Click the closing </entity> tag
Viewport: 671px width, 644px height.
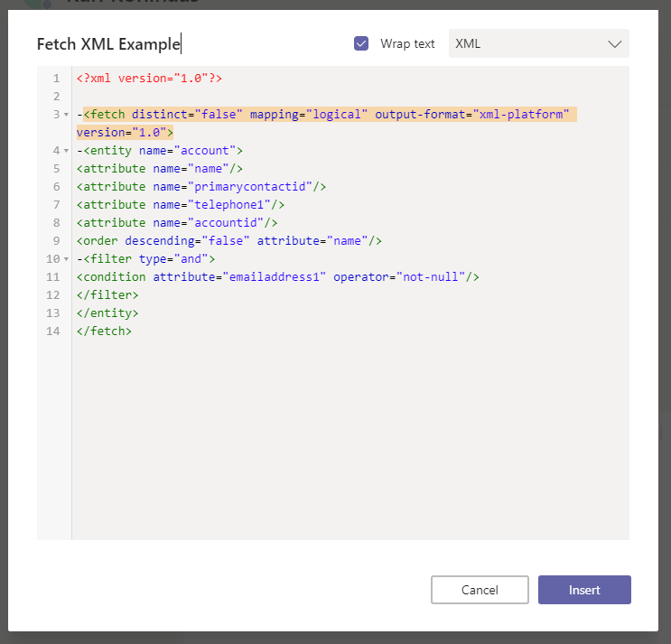[107, 313]
